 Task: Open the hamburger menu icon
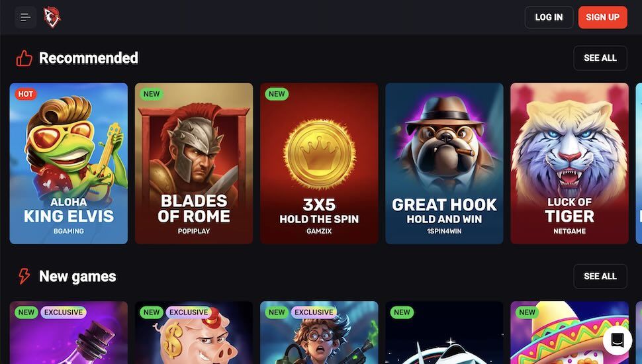point(25,17)
